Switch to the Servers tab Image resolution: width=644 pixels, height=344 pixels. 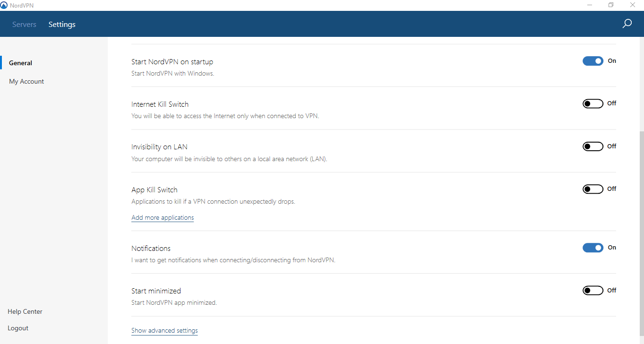pyautogui.click(x=24, y=24)
